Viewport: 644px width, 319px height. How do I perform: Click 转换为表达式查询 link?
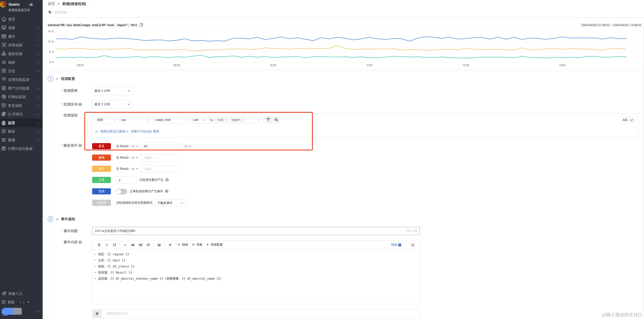(113, 131)
